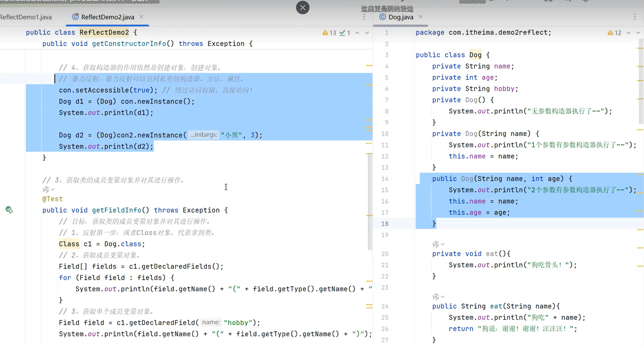The width and height of the screenshot is (644, 346).
Task: Go to previous highlighted error in left editor
Action: pyautogui.click(x=357, y=33)
